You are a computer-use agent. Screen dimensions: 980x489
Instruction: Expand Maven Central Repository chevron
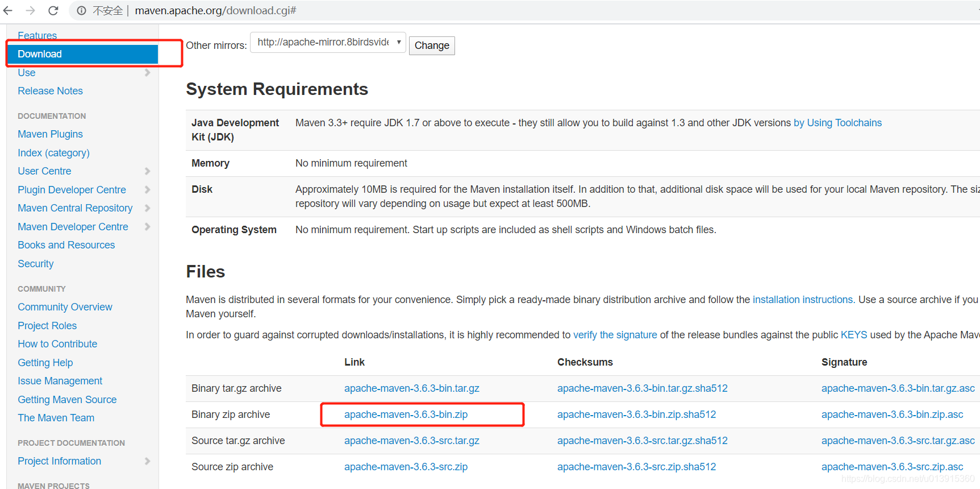(x=148, y=208)
